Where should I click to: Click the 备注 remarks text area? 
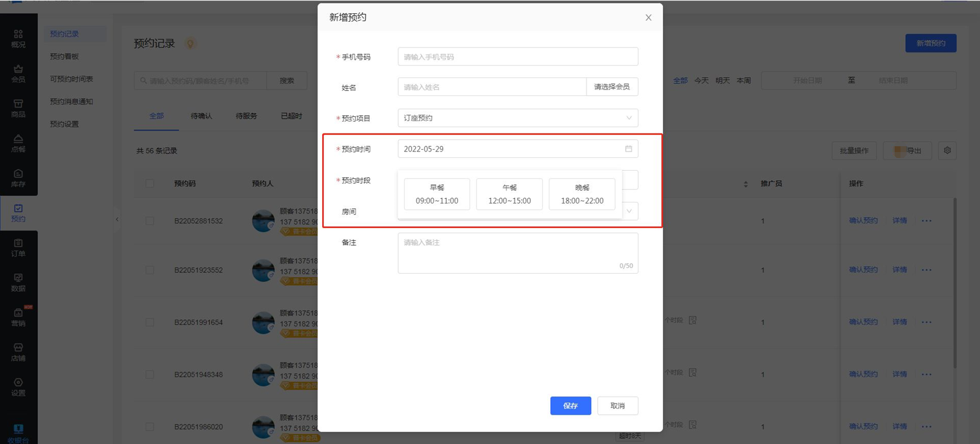tap(517, 253)
